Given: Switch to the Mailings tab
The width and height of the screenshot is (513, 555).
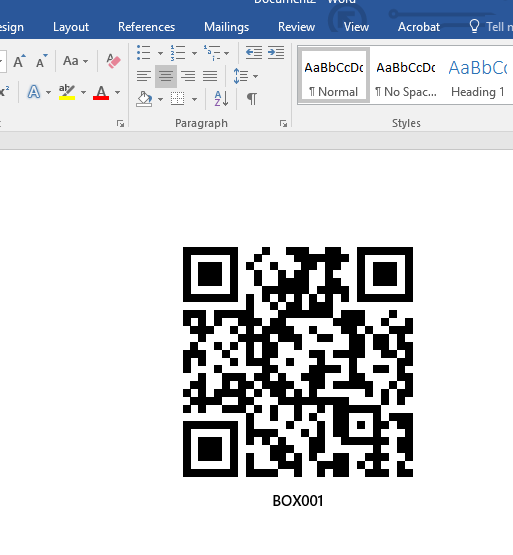Looking at the screenshot, I should 227,27.
